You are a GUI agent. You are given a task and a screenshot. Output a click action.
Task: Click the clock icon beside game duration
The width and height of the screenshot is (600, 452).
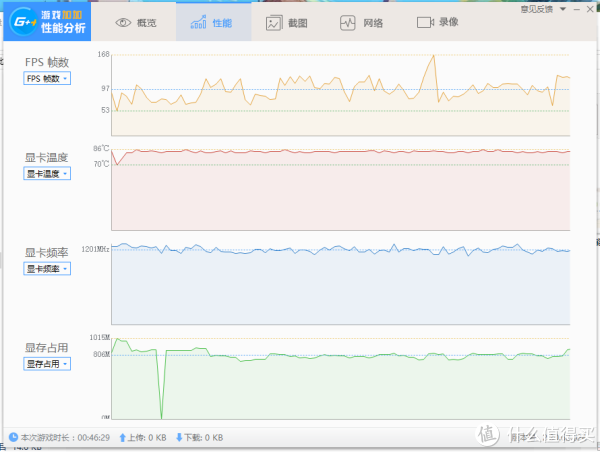tap(13, 437)
